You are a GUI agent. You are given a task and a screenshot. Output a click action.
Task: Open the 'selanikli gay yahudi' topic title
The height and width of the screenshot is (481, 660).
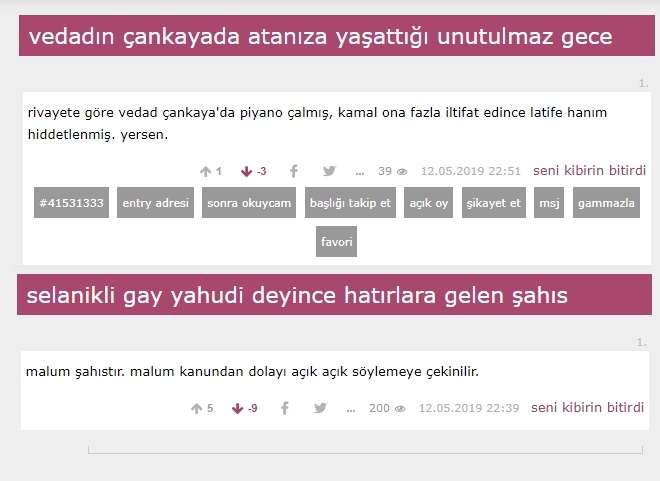click(x=296, y=296)
